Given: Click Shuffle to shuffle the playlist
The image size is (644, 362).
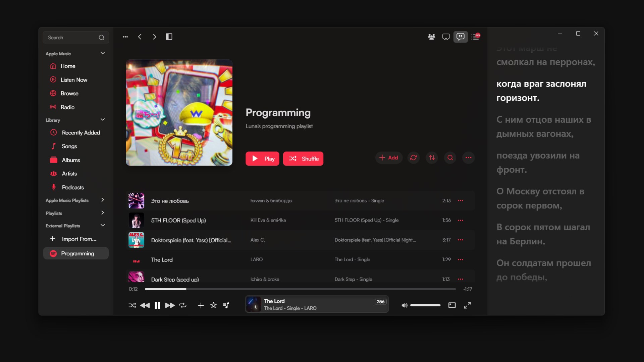Looking at the screenshot, I should click(x=303, y=159).
